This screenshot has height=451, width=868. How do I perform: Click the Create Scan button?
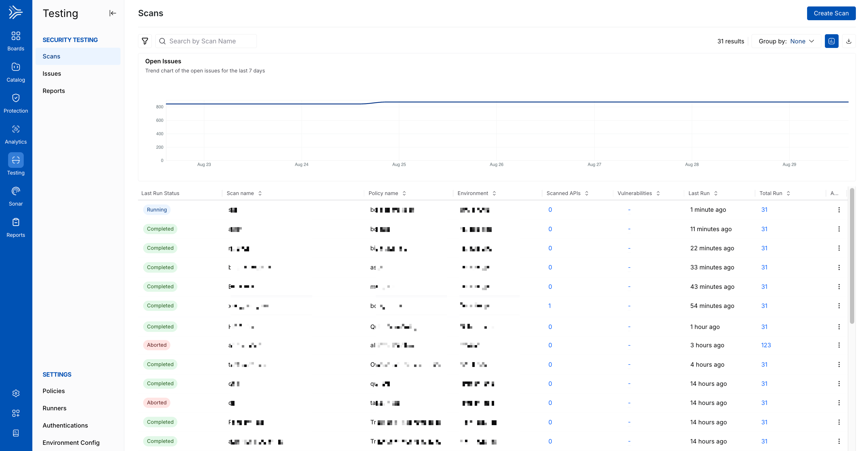pos(831,13)
